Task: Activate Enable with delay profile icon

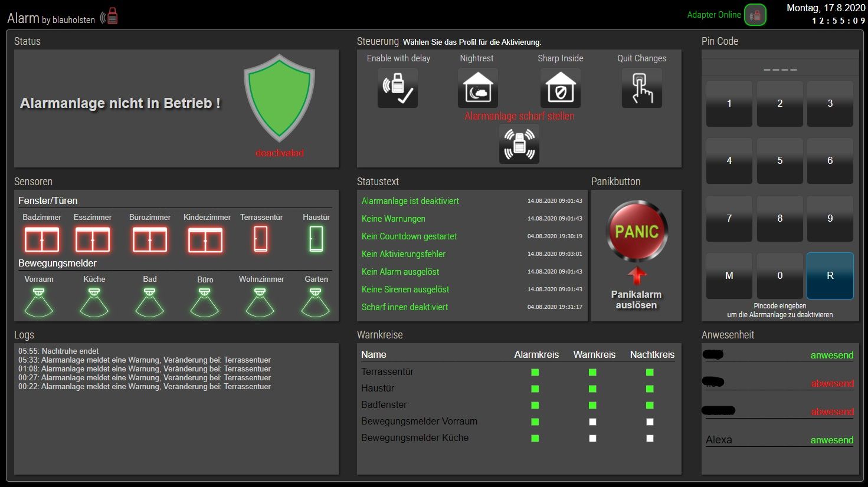Action: pos(398,88)
